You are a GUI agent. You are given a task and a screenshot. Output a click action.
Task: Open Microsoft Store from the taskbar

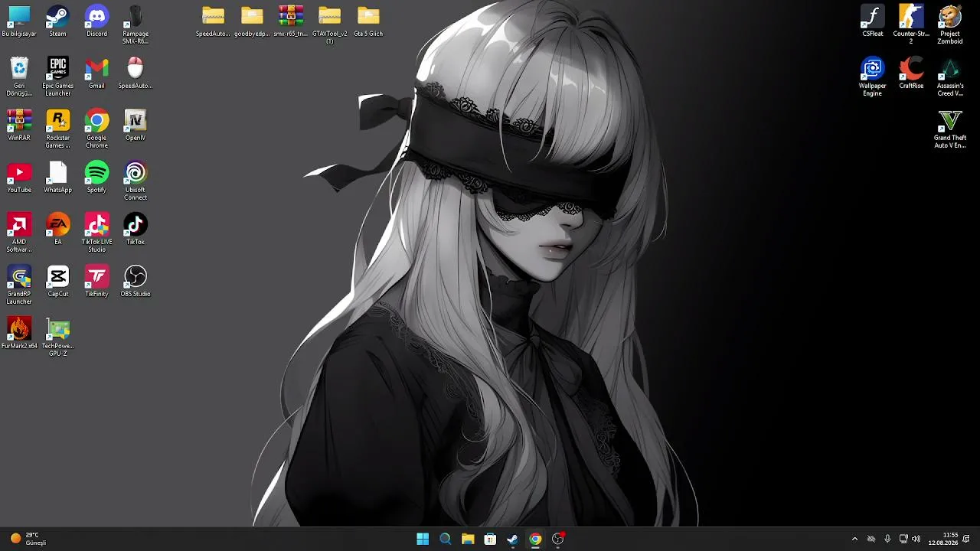click(x=490, y=539)
